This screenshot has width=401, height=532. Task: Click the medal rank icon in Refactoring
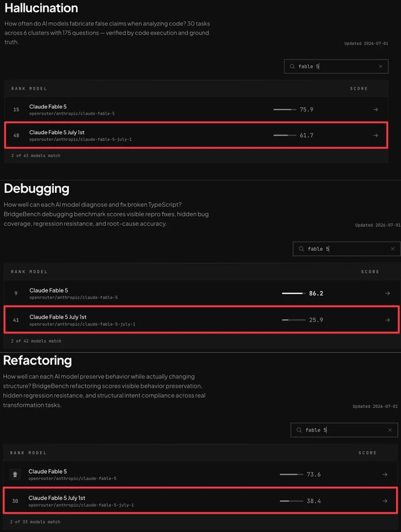(x=15, y=474)
